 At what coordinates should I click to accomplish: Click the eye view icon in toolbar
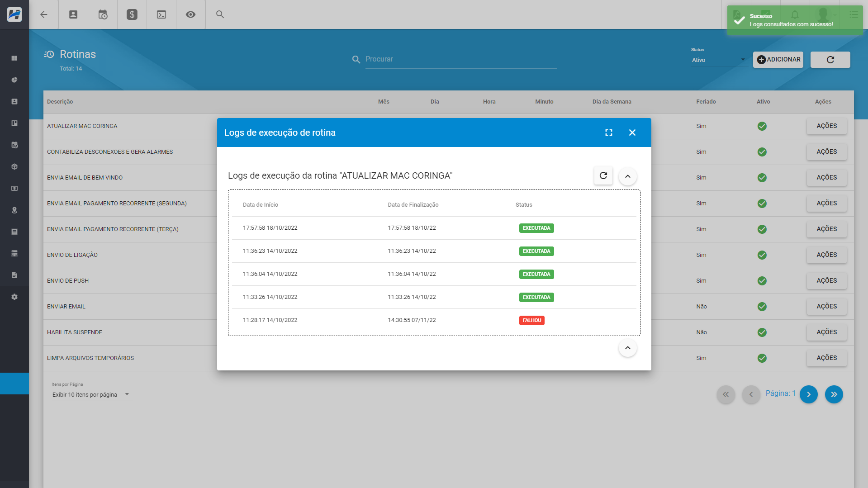coord(191,14)
